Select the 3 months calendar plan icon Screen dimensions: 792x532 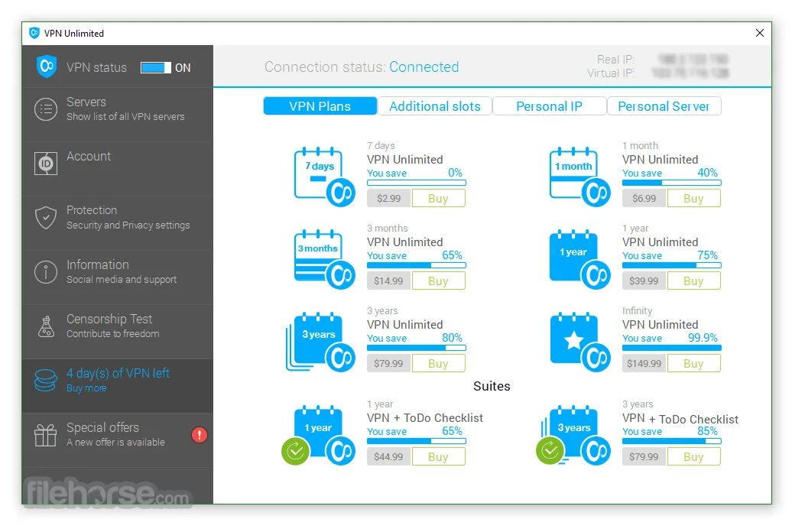pos(324,259)
